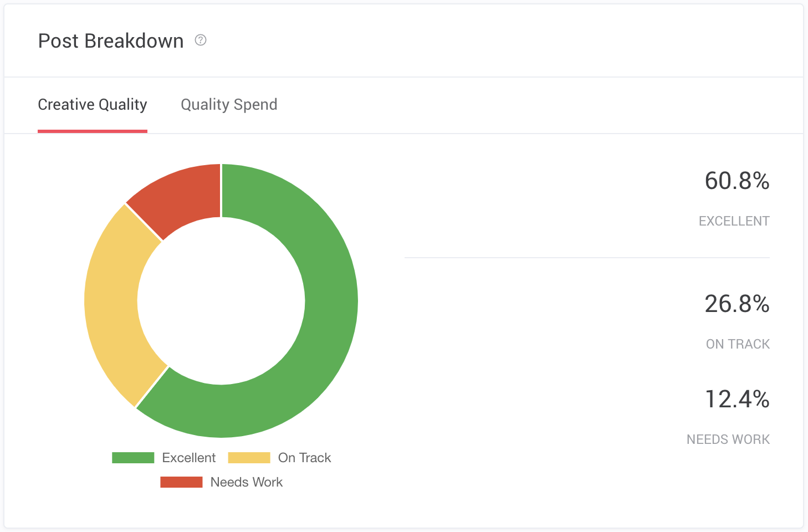Screen dimensions: 808x532
Task: Click the Post Breakdown heading
Action: [111, 41]
